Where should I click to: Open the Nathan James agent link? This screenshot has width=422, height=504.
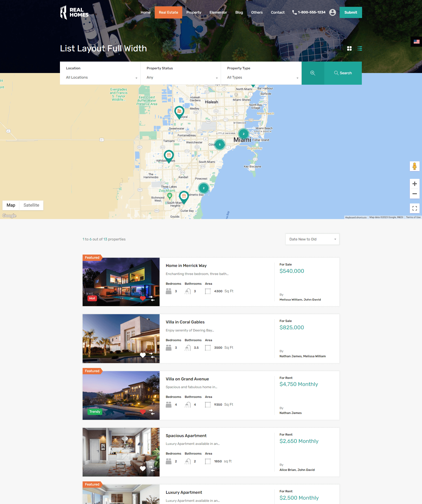(x=291, y=413)
